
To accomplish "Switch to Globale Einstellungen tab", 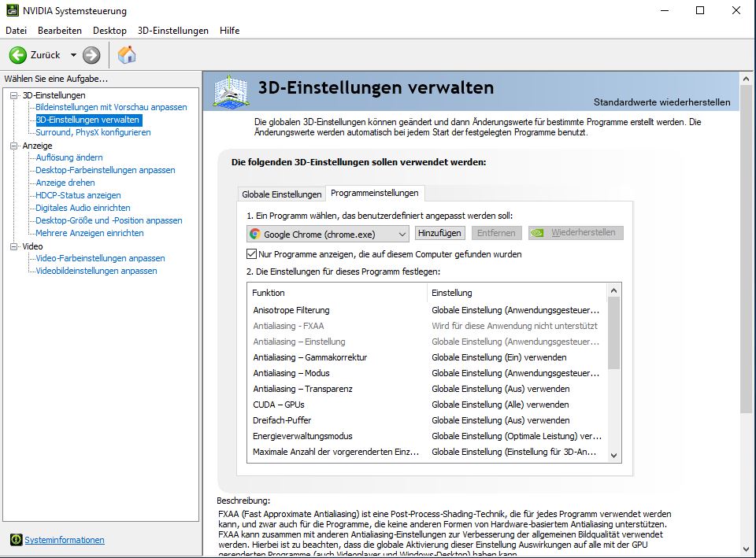I will point(282,194).
